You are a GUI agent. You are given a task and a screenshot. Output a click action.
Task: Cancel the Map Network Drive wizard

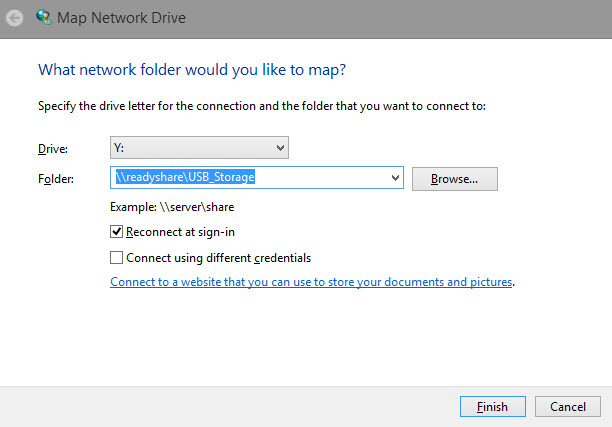[x=568, y=407]
